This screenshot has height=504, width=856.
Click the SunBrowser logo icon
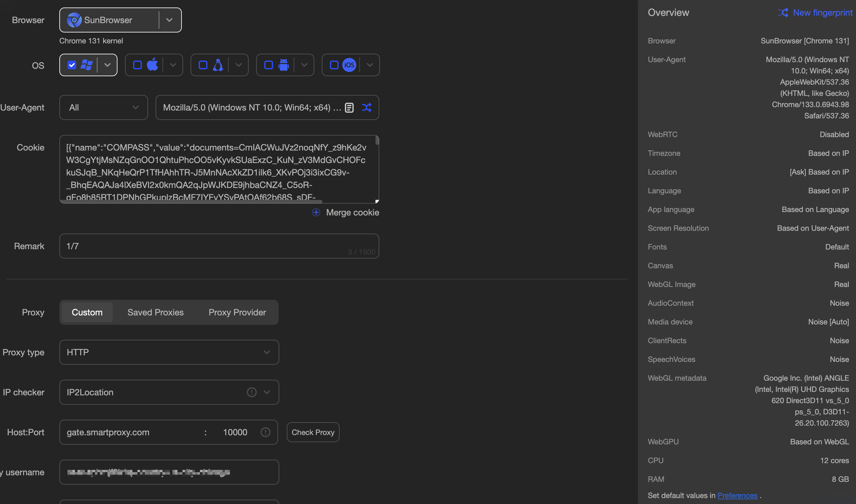(x=74, y=20)
